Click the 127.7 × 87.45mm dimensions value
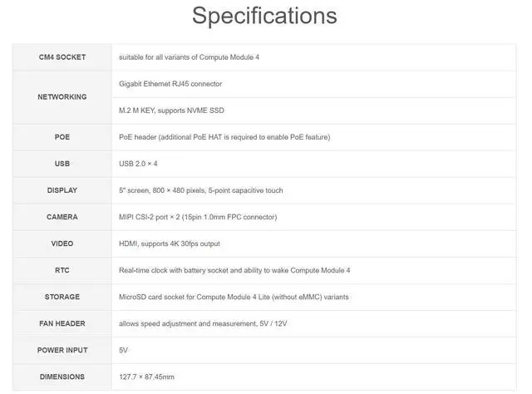This screenshot has width=532, height=394. (146, 377)
